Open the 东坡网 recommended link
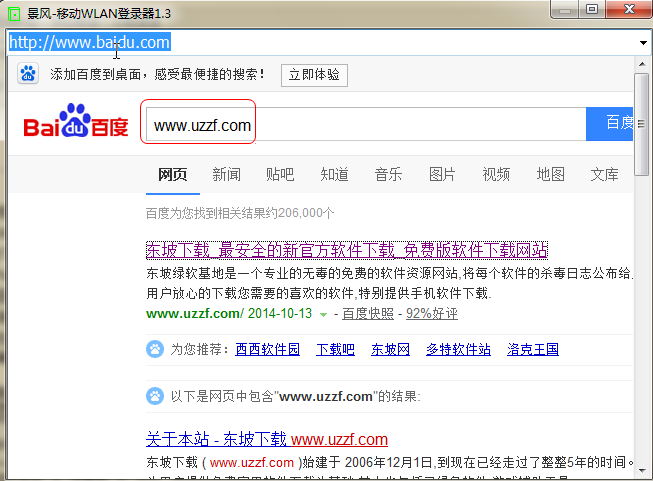 point(390,349)
